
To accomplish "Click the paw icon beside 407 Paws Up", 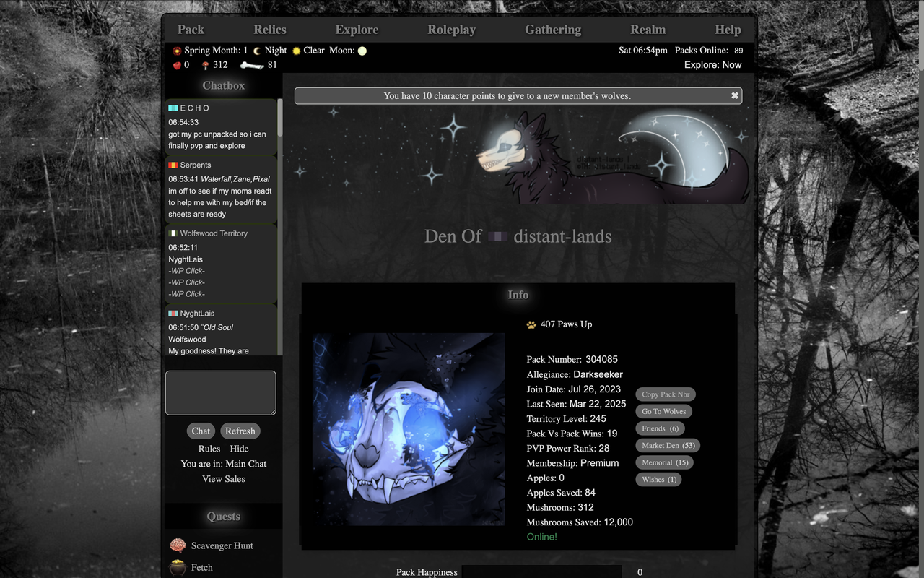I will point(531,324).
